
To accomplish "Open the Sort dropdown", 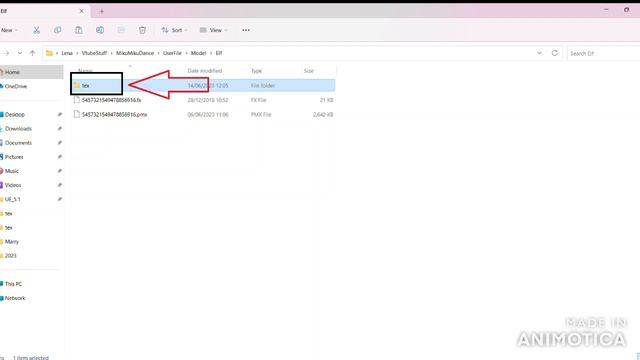I will 174,30.
